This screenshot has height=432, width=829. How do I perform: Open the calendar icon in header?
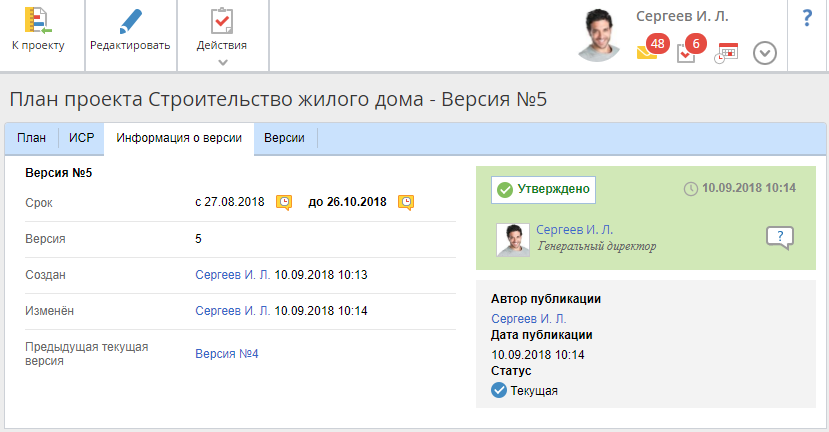point(725,53)
